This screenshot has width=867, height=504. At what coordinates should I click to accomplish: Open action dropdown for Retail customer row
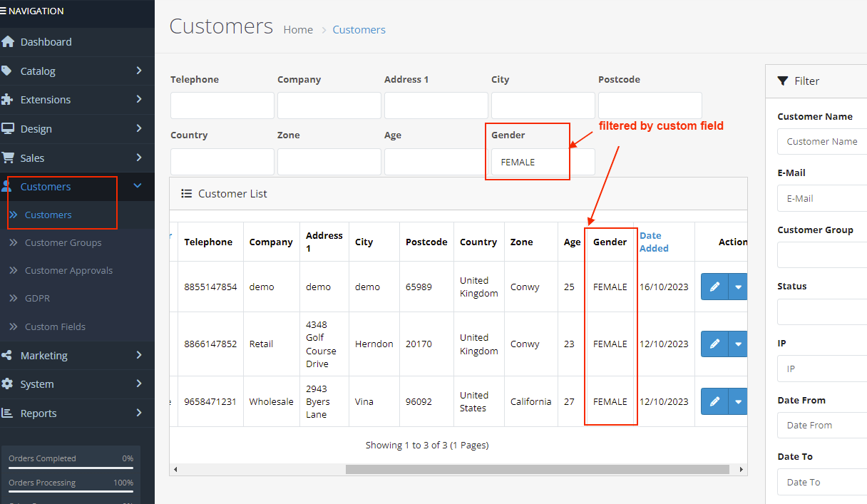(738, 344)
